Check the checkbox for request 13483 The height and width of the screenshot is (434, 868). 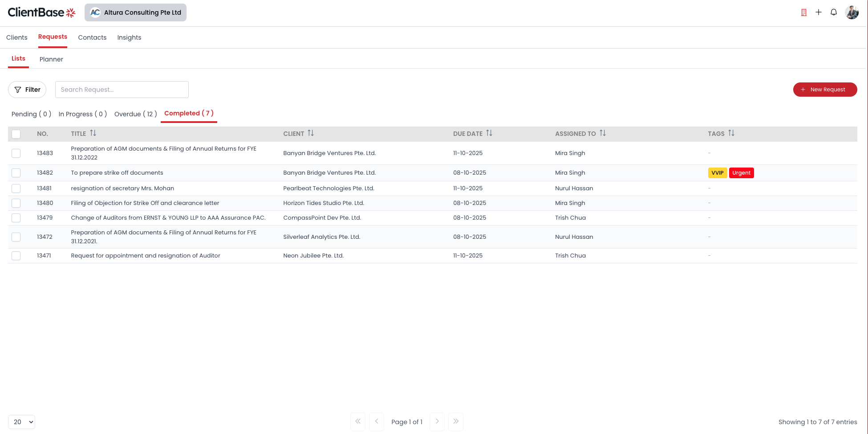tap(16, 153)
